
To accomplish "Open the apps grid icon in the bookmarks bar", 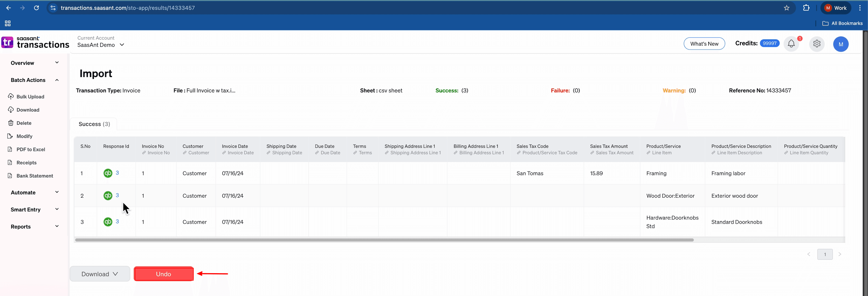I will click(x=8, y=23).
